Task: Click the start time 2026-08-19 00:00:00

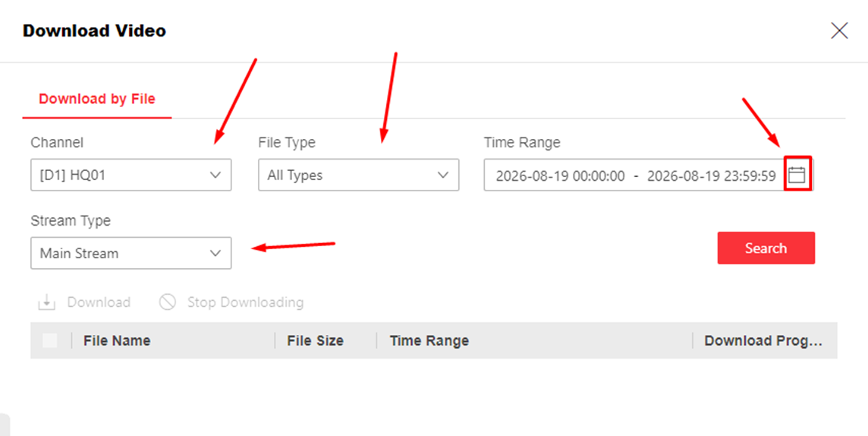Action: point(560,176)
